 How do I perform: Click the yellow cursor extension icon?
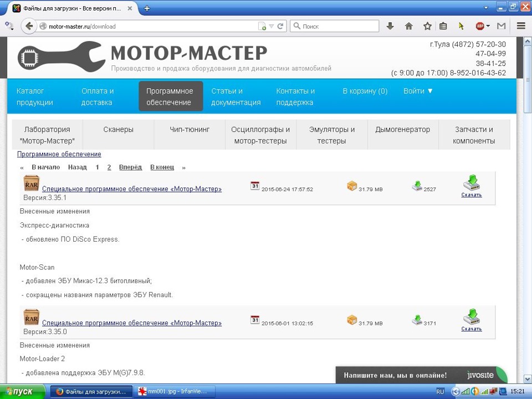tap(461, 26)
